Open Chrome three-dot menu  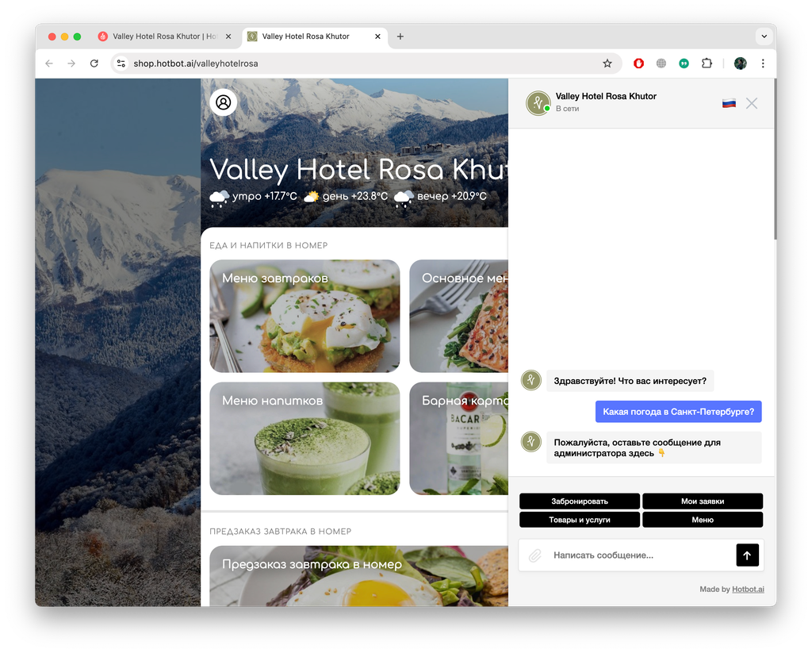pyautogui.click(x=763, y=63)
